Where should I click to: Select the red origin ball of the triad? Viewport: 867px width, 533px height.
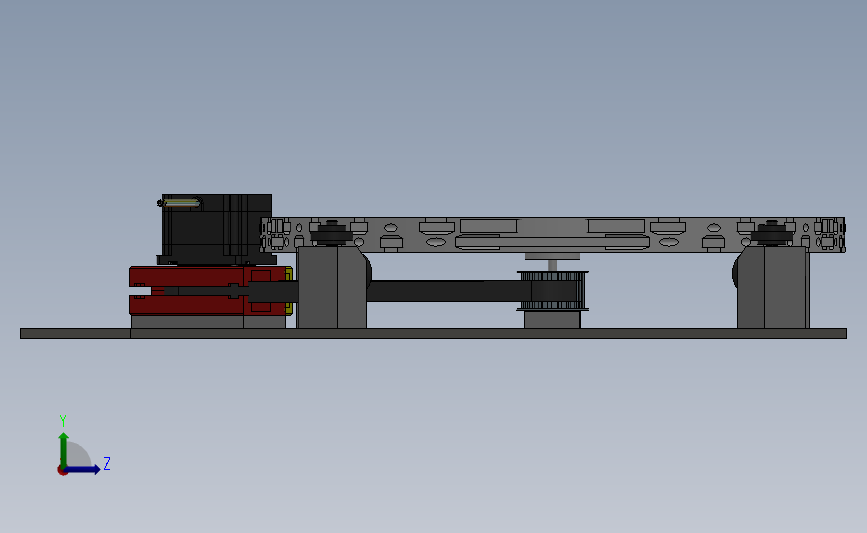[x=62, y=471]
